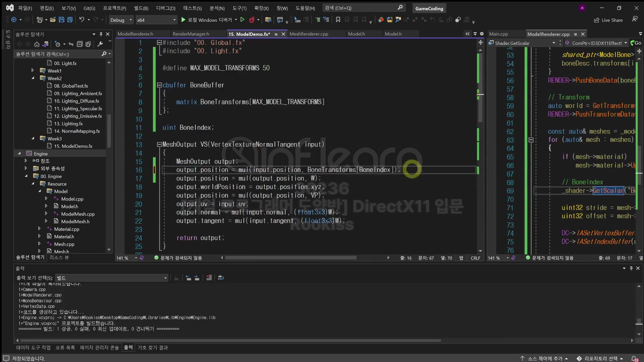Screen dimensions: 644x362
Task: Click Collapse All in Solution Explorer
Action: 79,44
